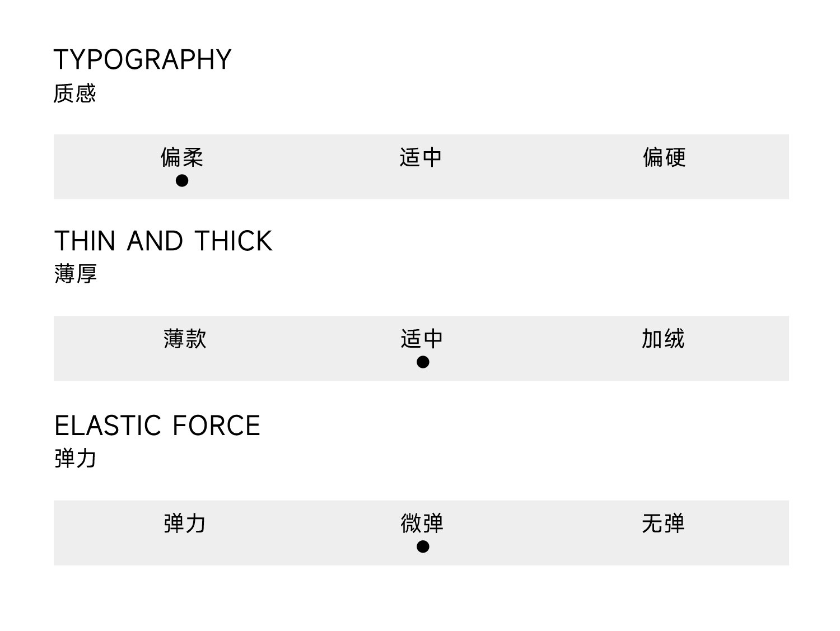840x631 pixels.
Task: Click the black dot under 适中 in 薄厚 row
Action: [x=423, y=362]
